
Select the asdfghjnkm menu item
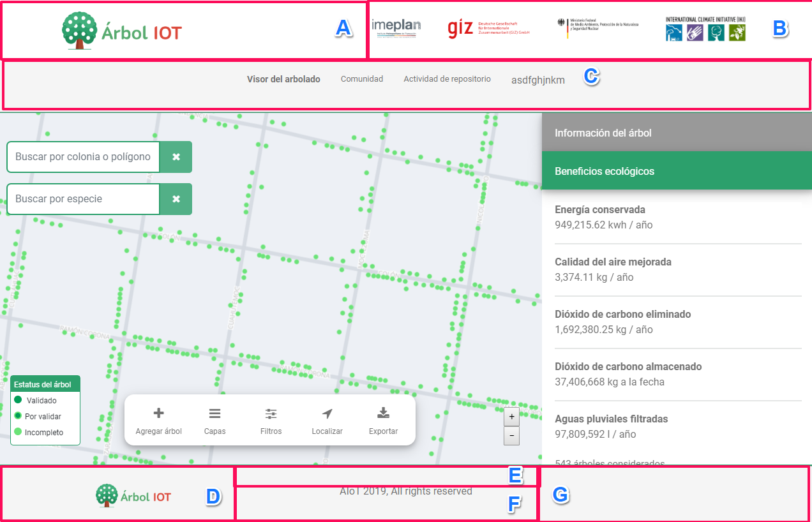tap(538, 80)
